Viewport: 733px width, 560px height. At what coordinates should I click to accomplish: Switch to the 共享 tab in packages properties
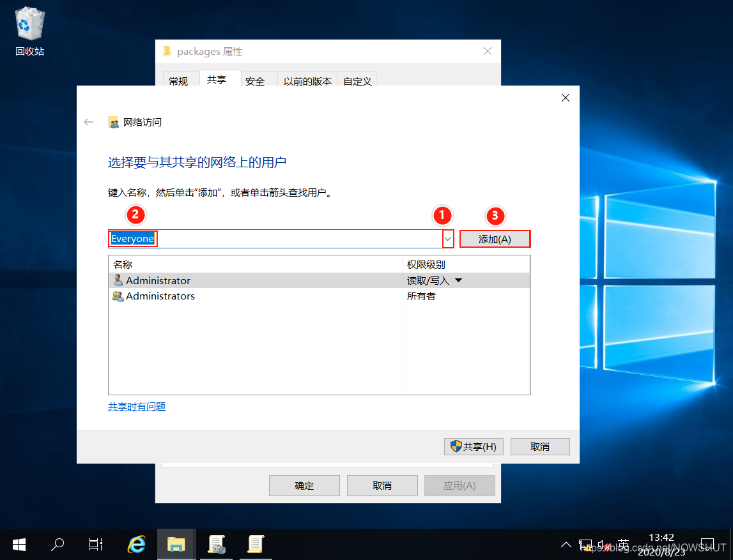coord(217,79)
